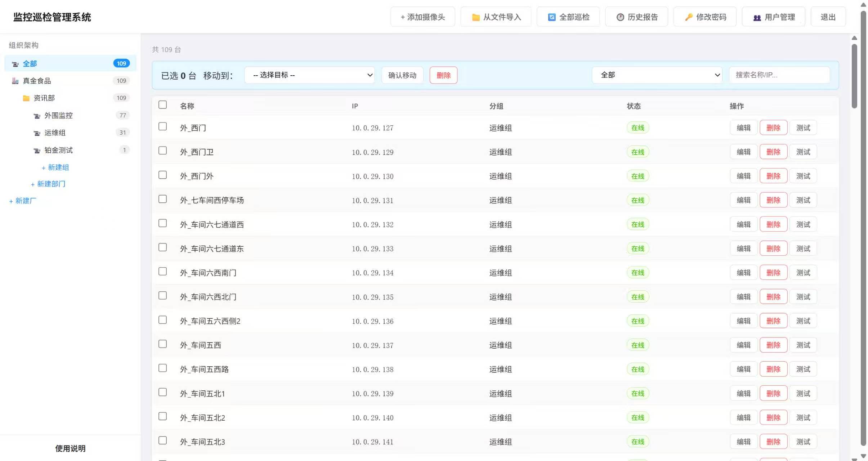
Task: Click 删除 for 外_车间五北2
Action: [x=773, y=418]
